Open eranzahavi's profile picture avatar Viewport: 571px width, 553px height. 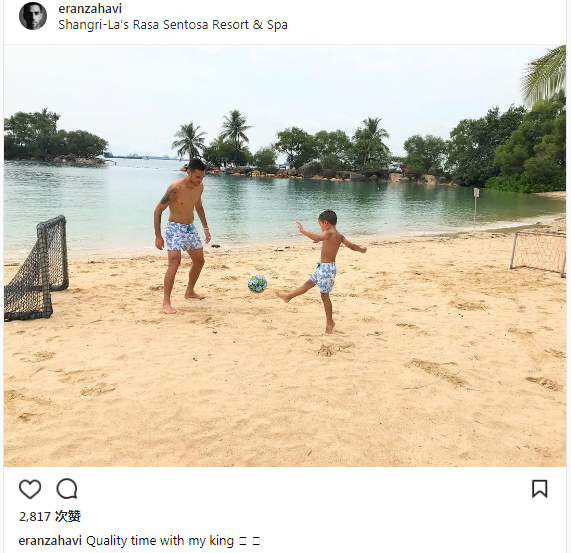tap(33, 16)
